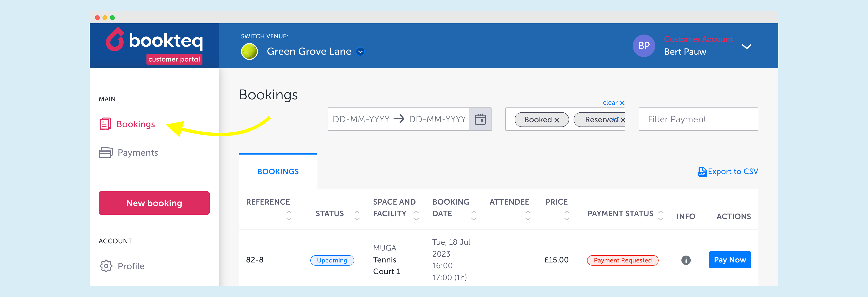Viewport: 868px width, 297px height.
Task: Sort by ATTENDEE column arrows
Action: point(528,215)
